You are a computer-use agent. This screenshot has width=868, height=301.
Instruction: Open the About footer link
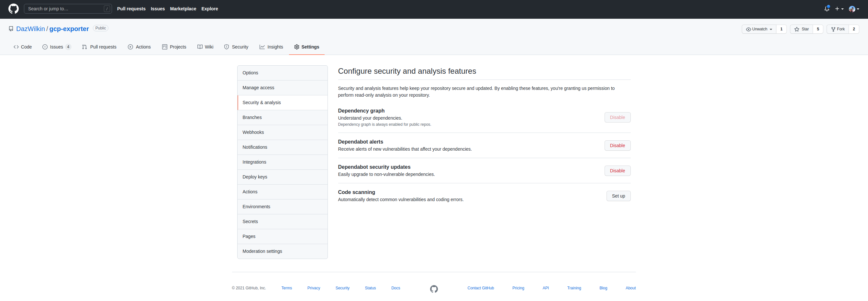coord(630,288)
